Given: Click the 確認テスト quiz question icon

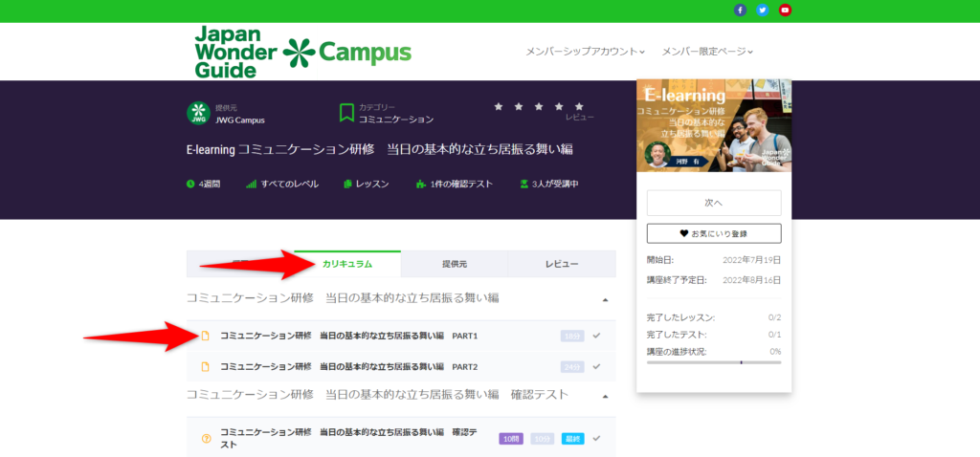Looking at the screenshot, I should tap(206, 439).
